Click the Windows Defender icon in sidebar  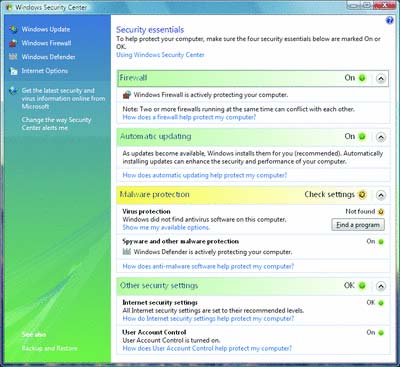(13, 57)
